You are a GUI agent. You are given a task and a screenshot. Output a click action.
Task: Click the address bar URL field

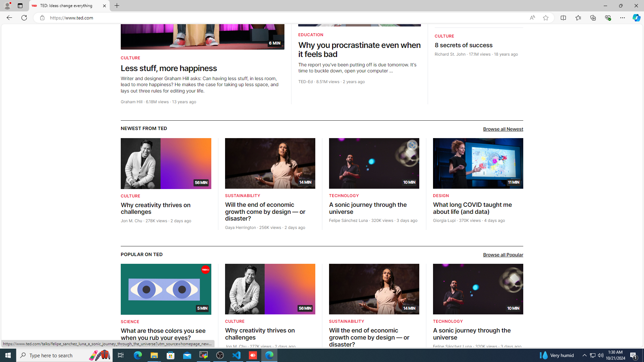pyautogui.click(x=286, y=18)
